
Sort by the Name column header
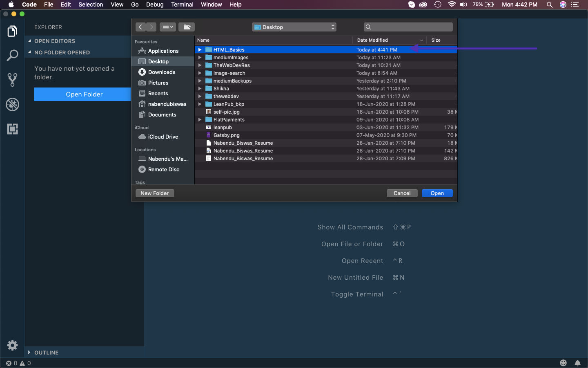274,40
